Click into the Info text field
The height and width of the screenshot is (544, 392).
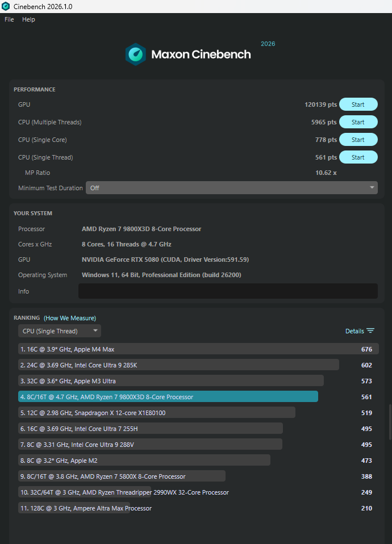[227, 291]
